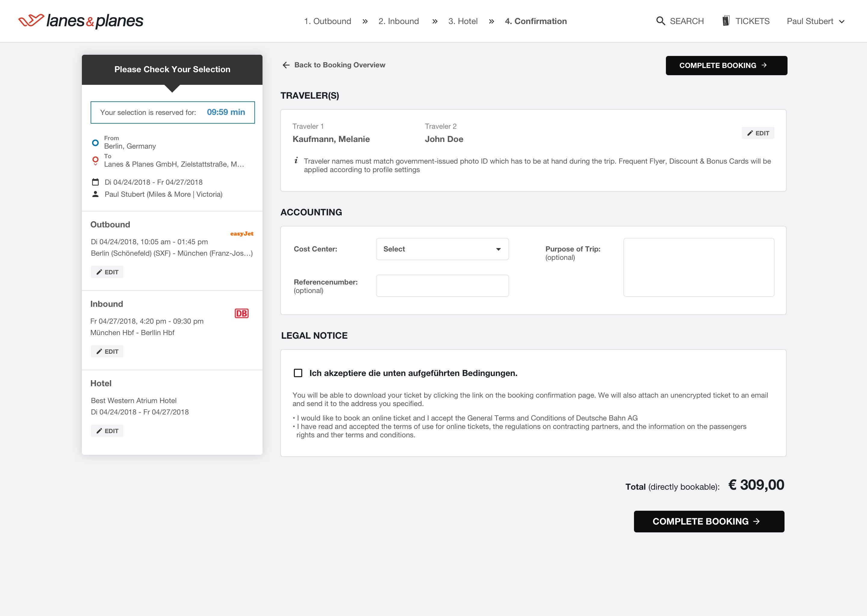Screen dimensions: 867x616
Task: Click the info icon beside traveler notice
Action: [x=296, y=160]
